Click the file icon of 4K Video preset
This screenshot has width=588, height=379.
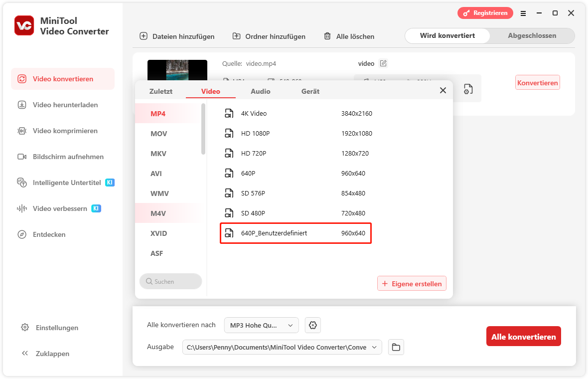229,113
